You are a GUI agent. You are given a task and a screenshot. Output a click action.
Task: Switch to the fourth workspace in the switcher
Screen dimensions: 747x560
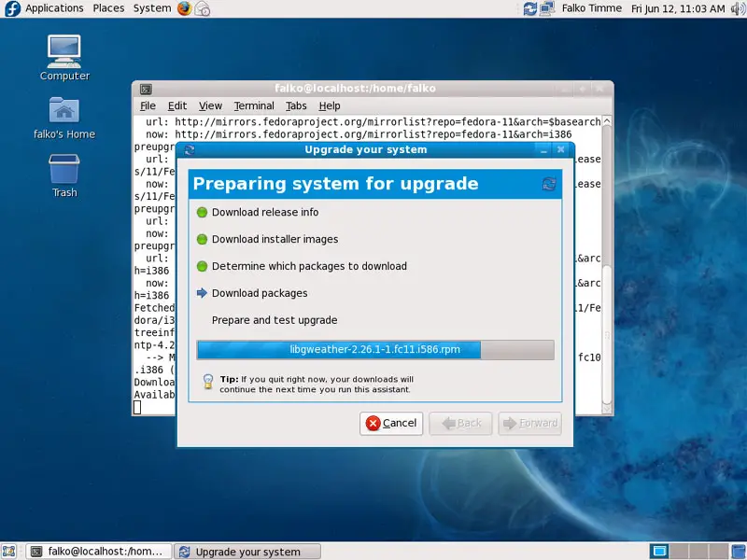pos(718,552)
